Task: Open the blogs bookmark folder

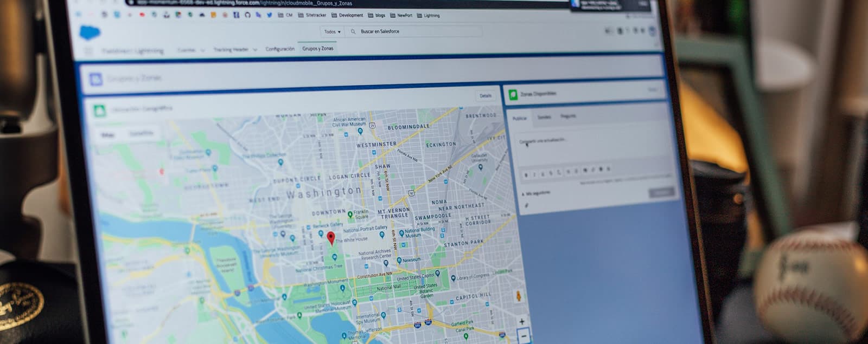Action: [x=376, y=15]
